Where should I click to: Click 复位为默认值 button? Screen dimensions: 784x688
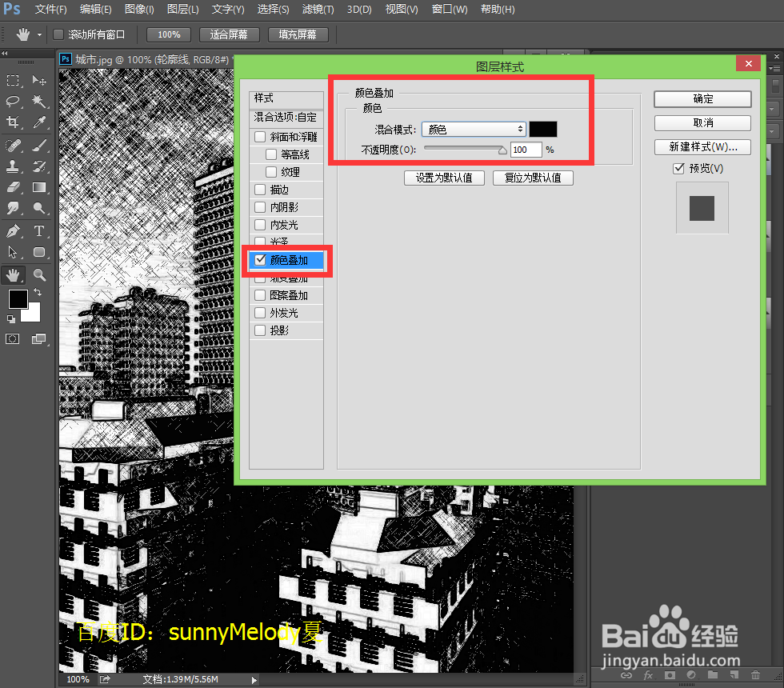click(x=533, y=178)
